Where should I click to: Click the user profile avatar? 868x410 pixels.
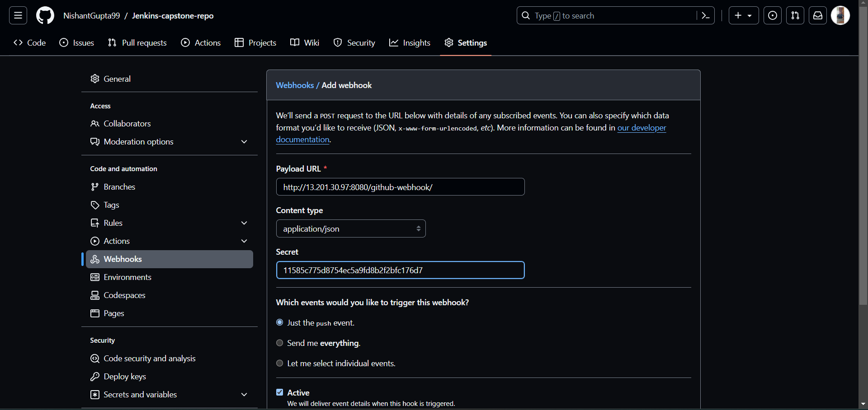pos(840,16)
